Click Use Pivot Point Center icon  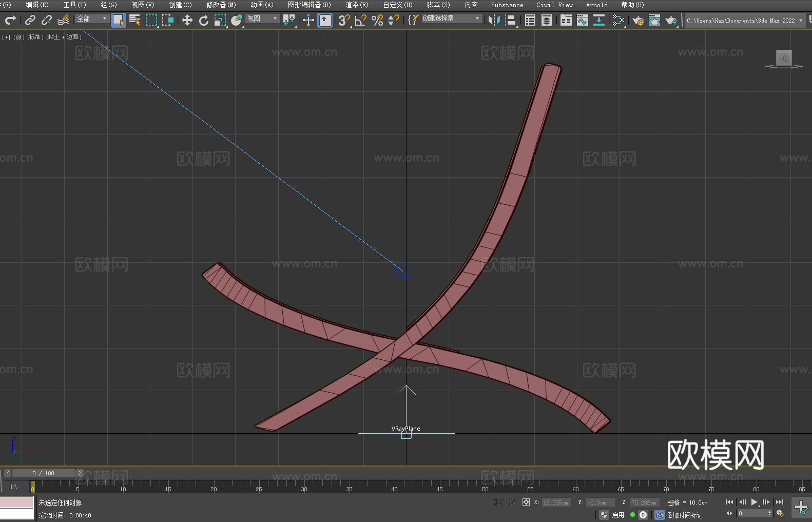coord(289,20)
